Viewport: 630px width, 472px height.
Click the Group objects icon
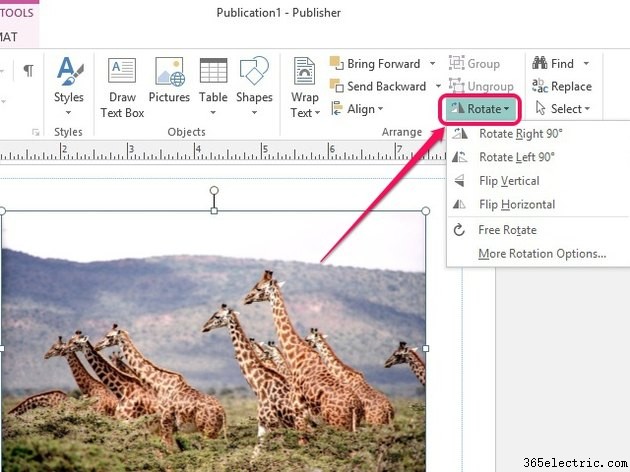click(x=456, y=63)
